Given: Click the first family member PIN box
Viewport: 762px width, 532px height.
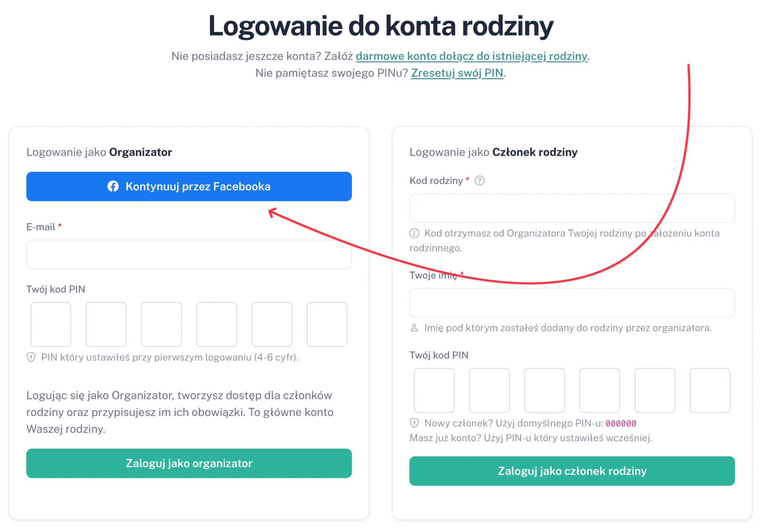Looking at the screenshot, I should (x=434, y=390).
